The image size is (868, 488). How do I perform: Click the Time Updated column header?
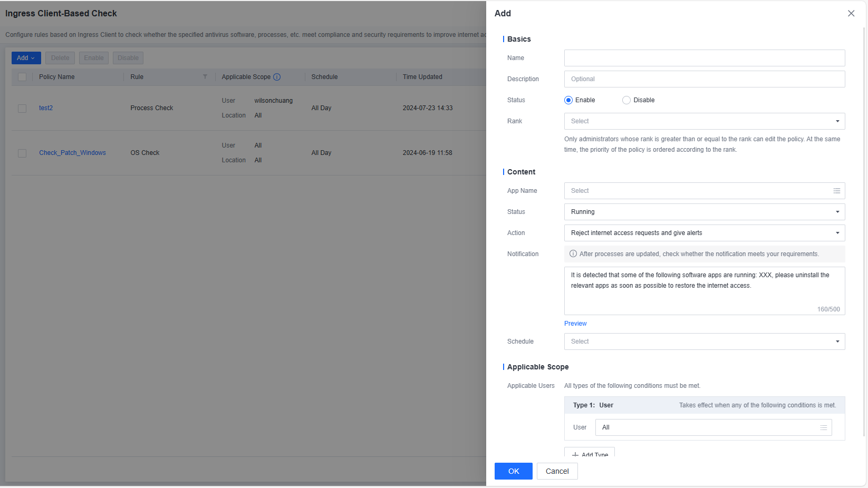[x=422, y=77]
